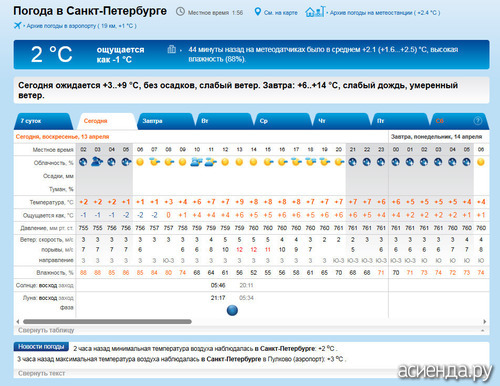
Task: Click the weather station house icon
Action: (x=315, y=12)
